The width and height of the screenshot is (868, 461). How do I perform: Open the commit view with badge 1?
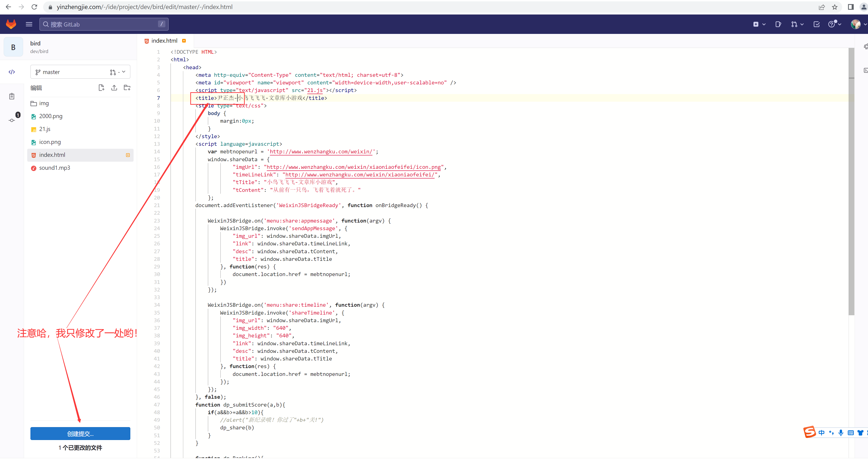coord(12,120)
